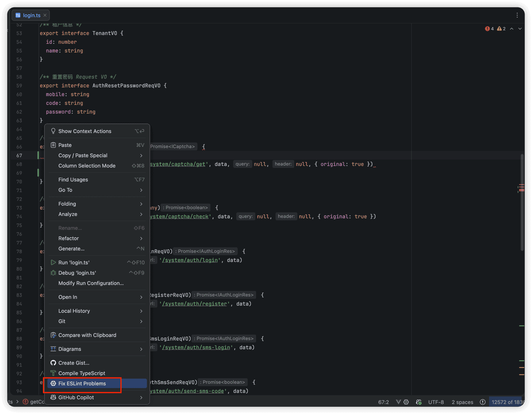Change file encoding UTF-8
Screen dimensions: 532x414
point(436,402)
